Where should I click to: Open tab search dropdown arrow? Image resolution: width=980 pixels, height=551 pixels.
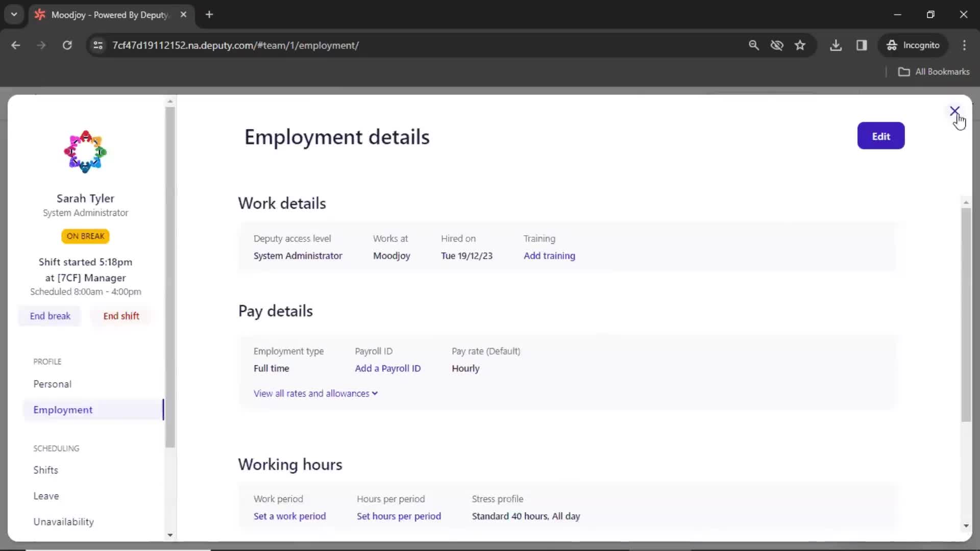point(14,15)
